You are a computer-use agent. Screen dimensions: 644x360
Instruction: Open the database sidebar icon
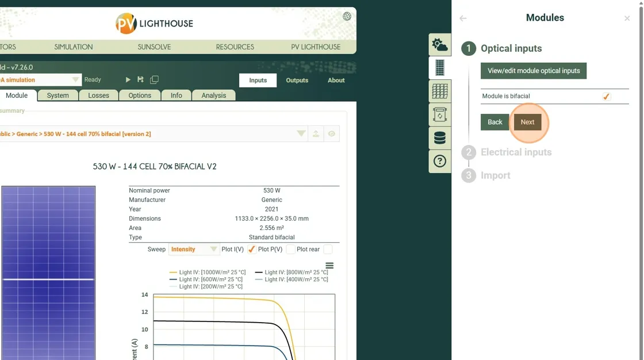click(440, 138)
